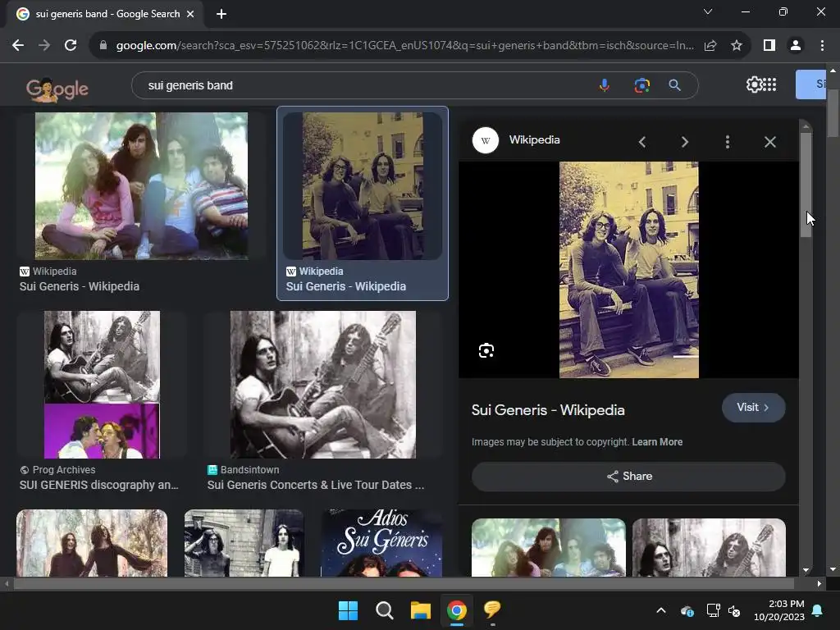Click the muted volume tray icon
Viewport: 840px width, 630px height.
pyautogui.click(x=734, y=610)
